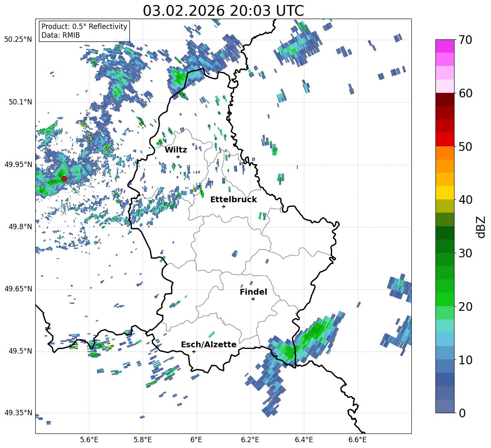Select the Esch/Alzette label on the map
This screenshot has height=448, width=491.
[x=209, y=345]
